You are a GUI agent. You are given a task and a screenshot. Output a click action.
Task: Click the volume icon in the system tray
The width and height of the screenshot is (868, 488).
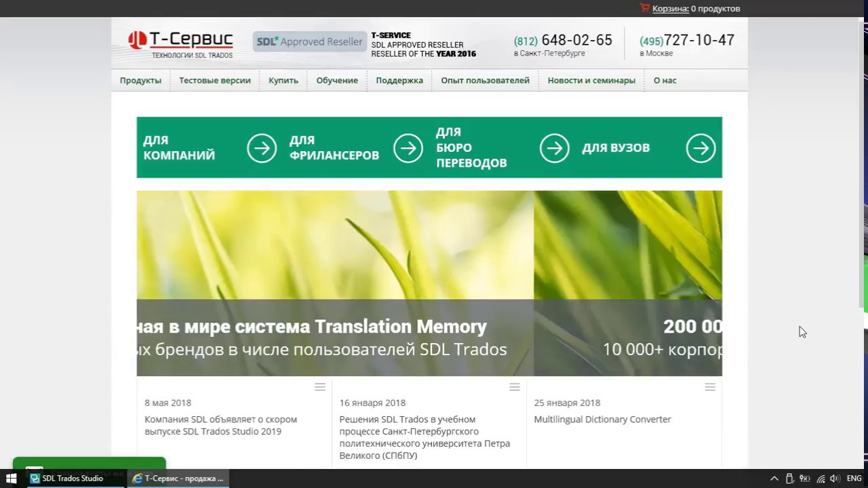coord(834,479)
